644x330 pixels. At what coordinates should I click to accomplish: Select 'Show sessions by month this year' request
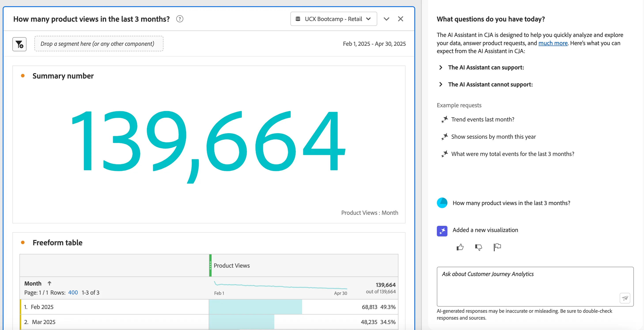click(x=493, y=137)
